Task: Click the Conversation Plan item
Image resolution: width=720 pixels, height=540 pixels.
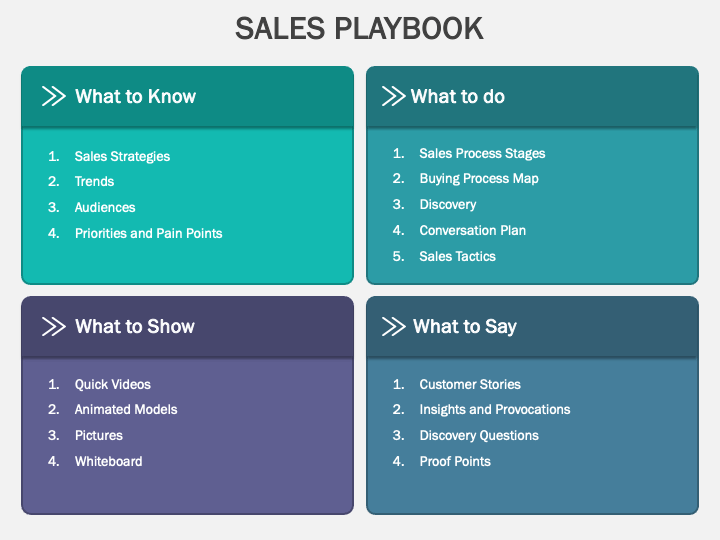Action: [472, 230]
